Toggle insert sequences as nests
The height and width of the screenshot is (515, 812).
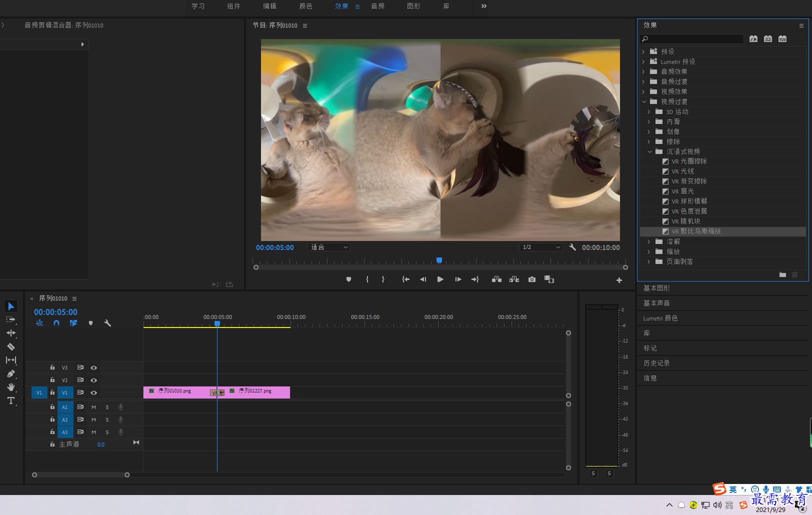coord(39,323)
